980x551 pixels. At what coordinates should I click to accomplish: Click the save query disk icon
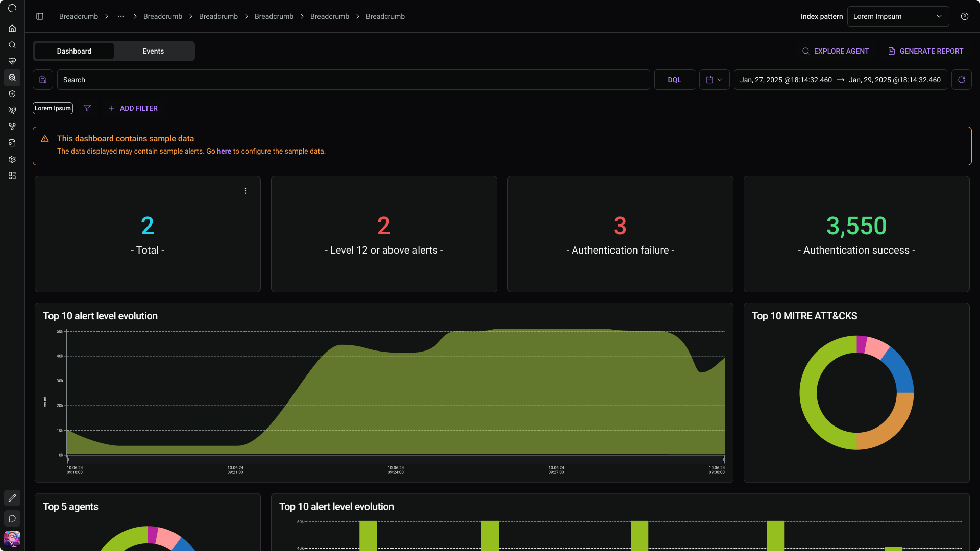43,80
